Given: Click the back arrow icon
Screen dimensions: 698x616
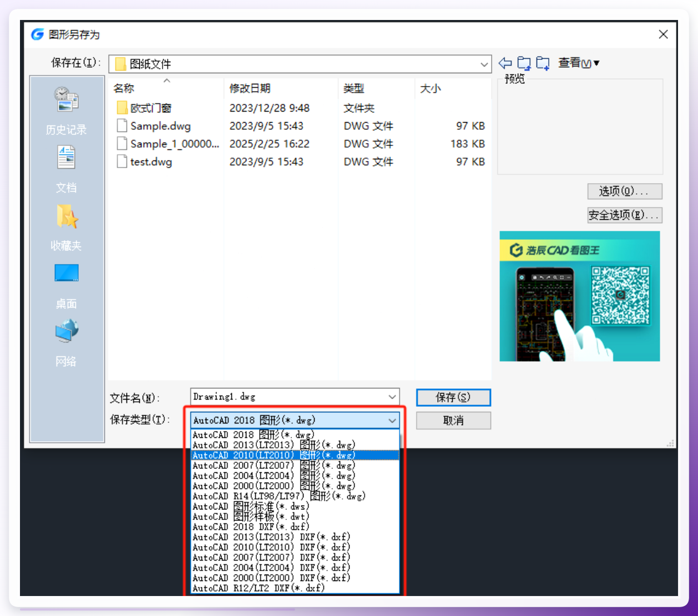Looking at the screenshot, I should (x=505, y=63).
